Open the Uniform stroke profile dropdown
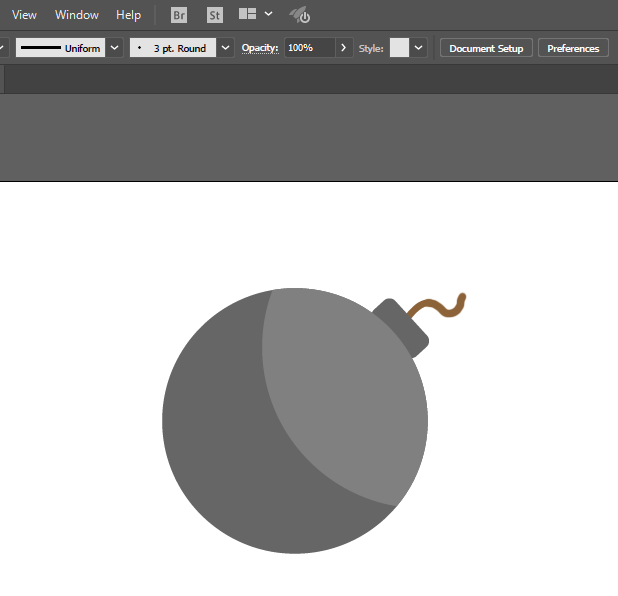 pos(115,48)
